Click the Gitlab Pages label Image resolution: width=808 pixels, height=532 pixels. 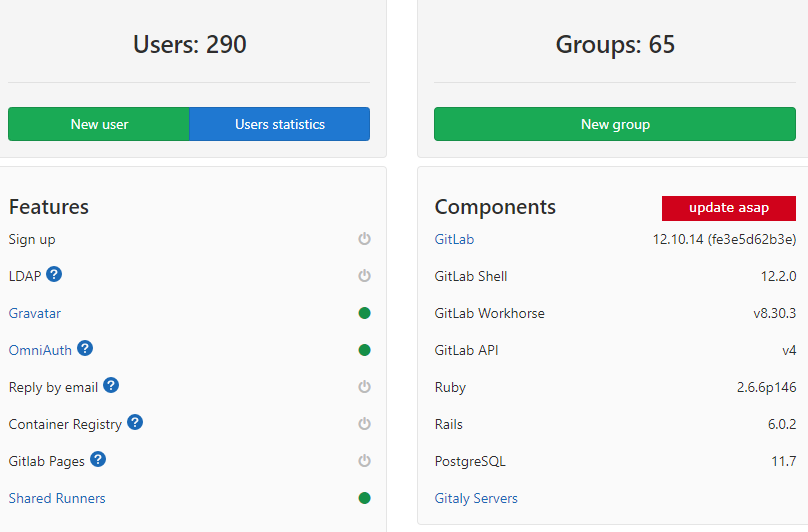(46, 461)
